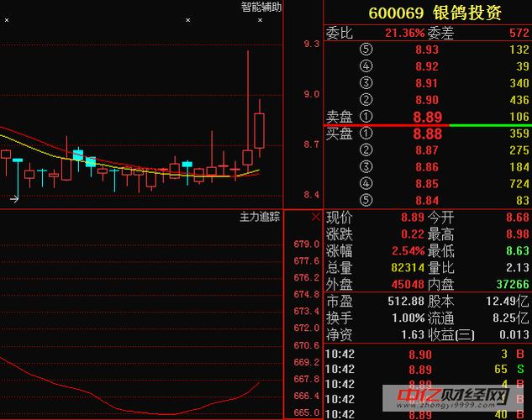The width and height of the screenshot is (532, 420).
Task: Click sell price 8.93
Action: click(427, 50)
